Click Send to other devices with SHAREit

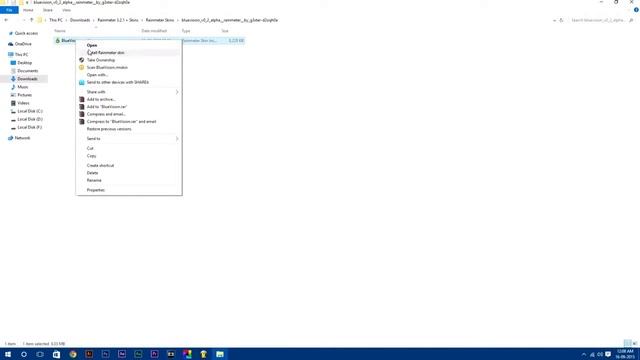118,82
